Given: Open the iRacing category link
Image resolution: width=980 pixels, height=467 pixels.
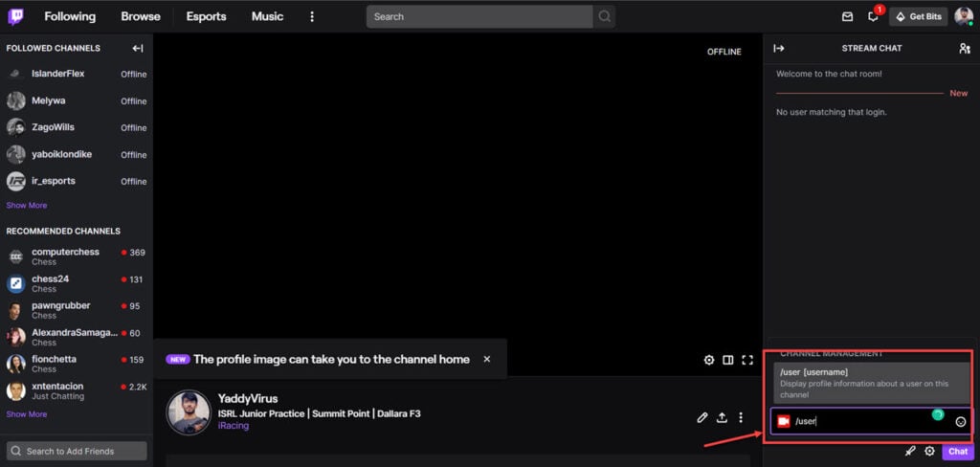Looking at the screenshot, I should 234,426.
